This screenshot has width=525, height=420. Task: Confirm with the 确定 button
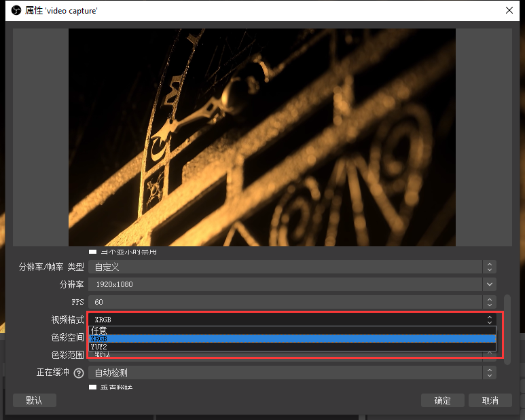coord(443,400)
